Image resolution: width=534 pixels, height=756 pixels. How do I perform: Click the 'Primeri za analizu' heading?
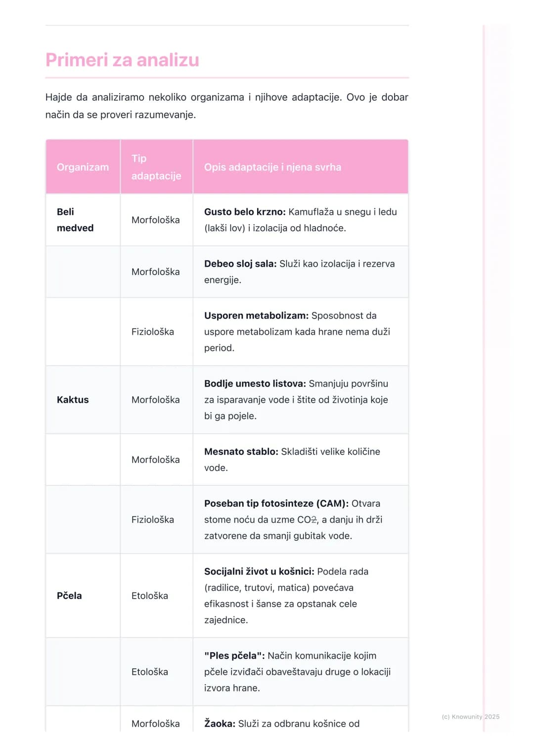(122, 60)
